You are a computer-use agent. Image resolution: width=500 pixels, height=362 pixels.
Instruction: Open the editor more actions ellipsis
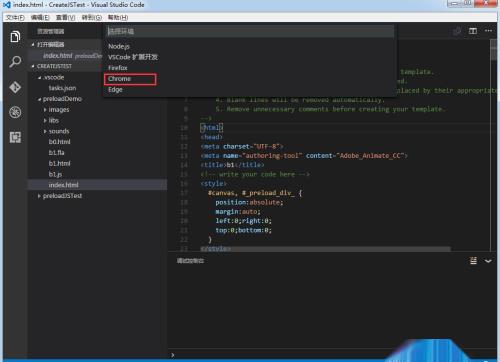(488, 31)
